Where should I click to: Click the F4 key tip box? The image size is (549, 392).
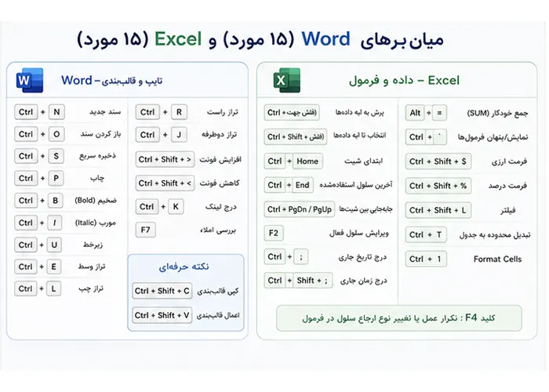click(398, 318)
